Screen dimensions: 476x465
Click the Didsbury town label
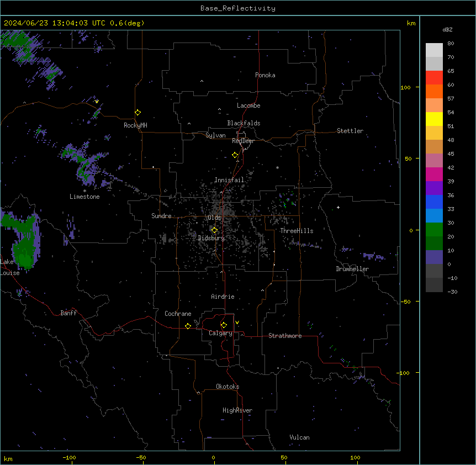click(x=211, y=238)
